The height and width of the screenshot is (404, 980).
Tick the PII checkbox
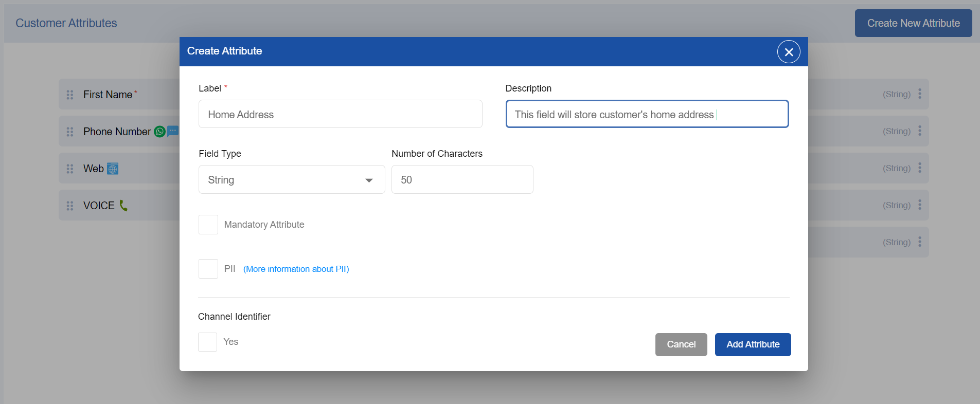(208, 269)
